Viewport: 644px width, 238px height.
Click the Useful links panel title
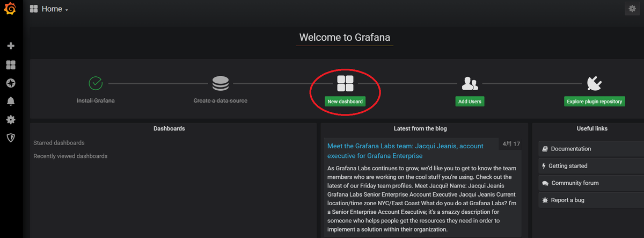coord(592,129)
